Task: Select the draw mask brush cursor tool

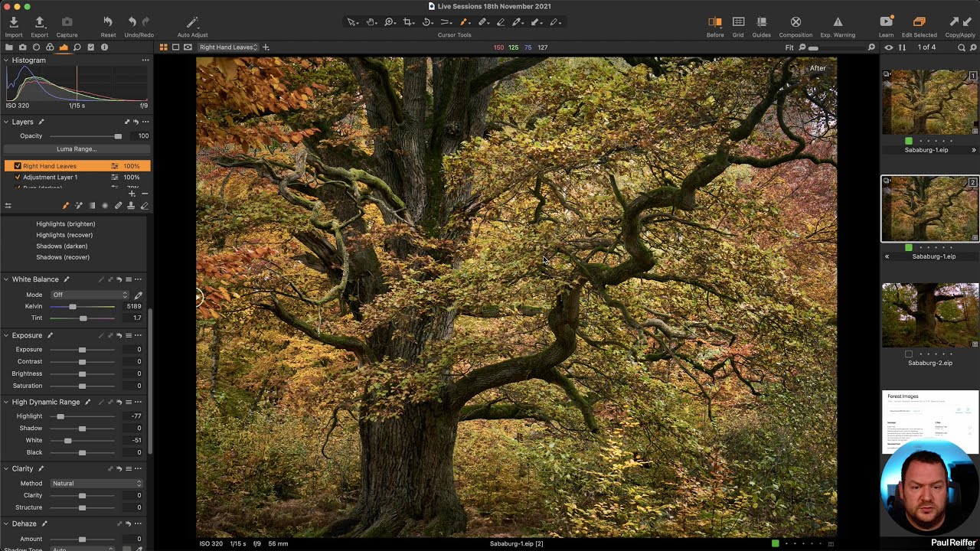Action: click(x=464, y=22)
